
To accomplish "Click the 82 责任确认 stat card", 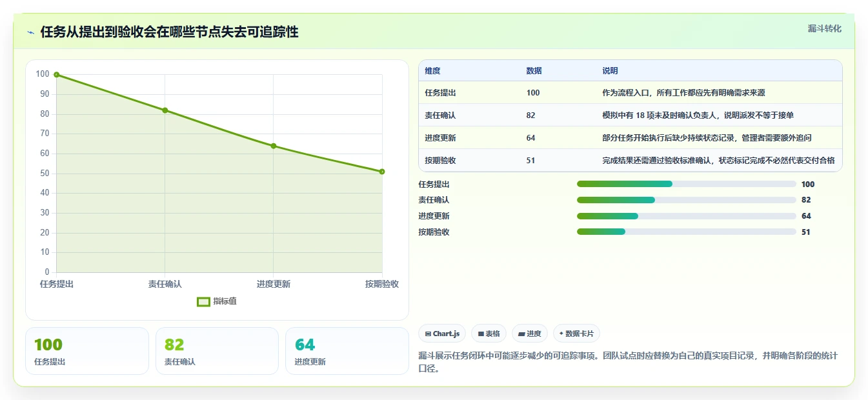I will coord(217,351).
